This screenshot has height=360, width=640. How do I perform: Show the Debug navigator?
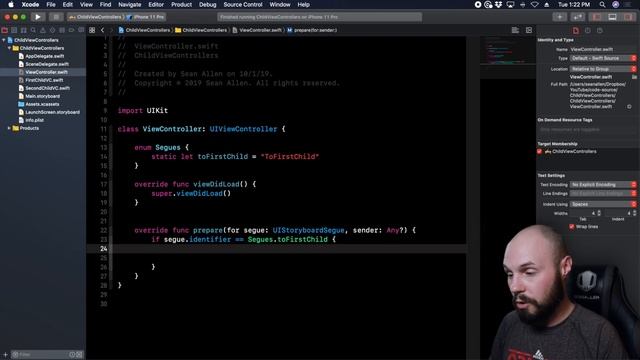pos(62,30)
